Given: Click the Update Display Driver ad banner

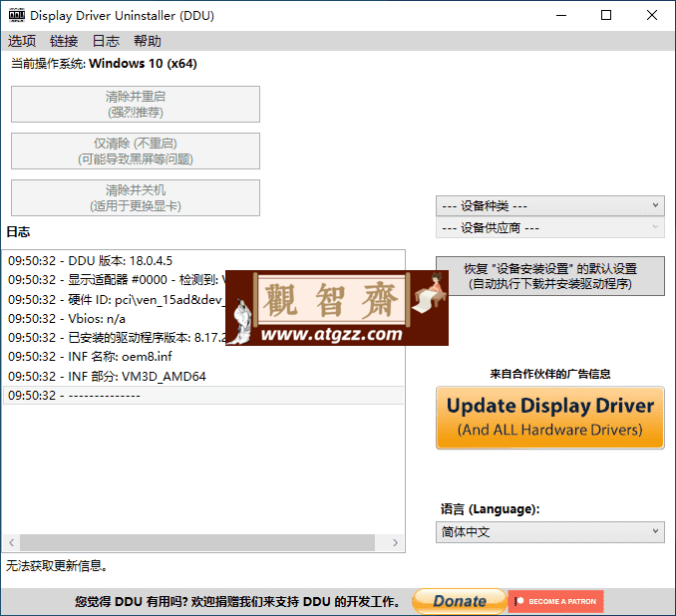Looking at the screenshot, I should click(x=550, y=418).
